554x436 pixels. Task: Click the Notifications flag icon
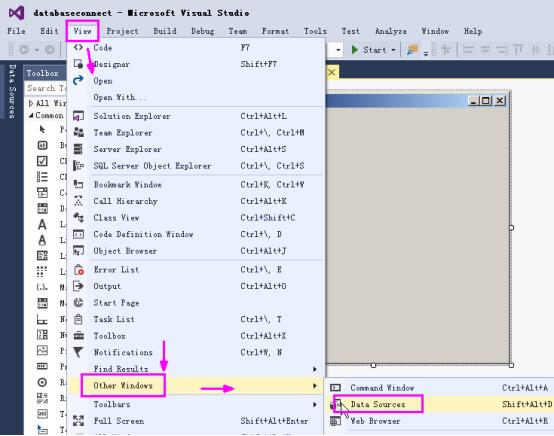tap(78, 352)
